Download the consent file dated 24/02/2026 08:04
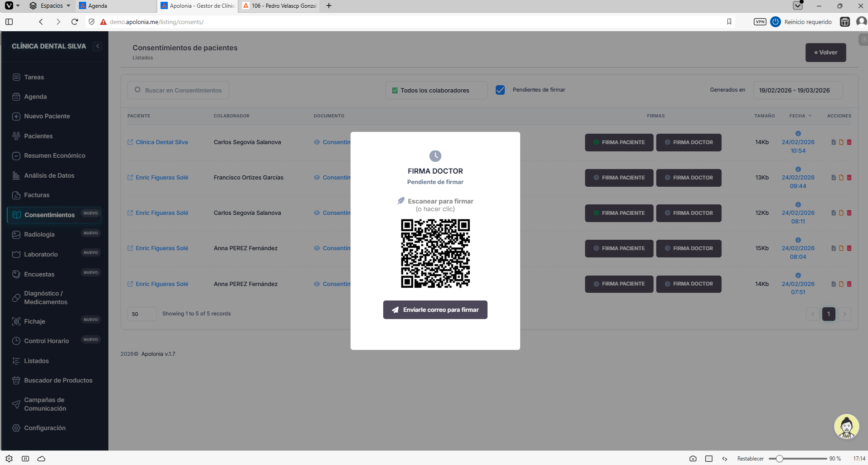Screen dimensions: 868x465 coord(834,248)
